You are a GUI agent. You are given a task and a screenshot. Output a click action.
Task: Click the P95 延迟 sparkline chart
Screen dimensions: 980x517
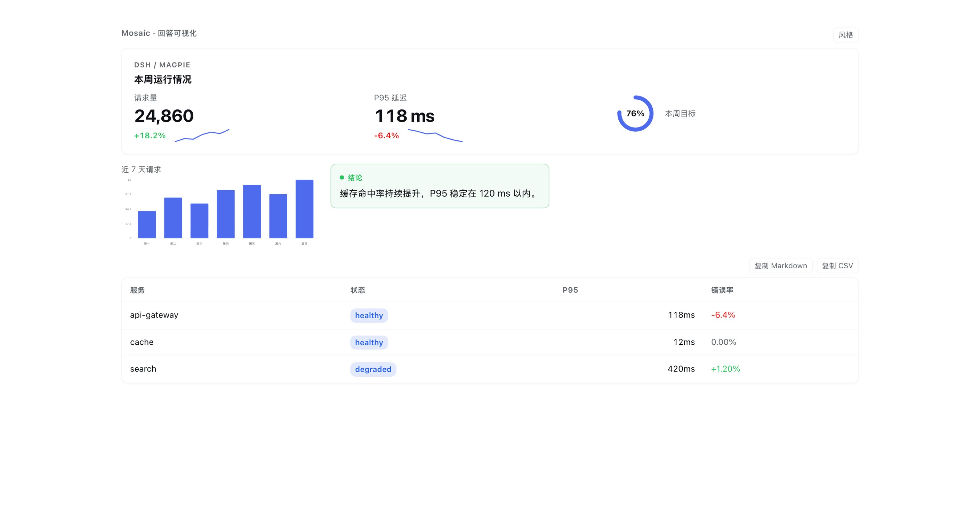point(435,136)
